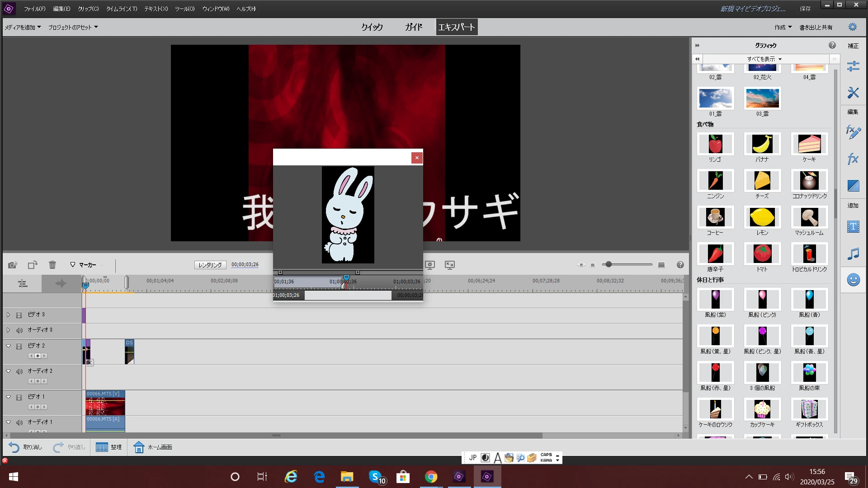Open the Tools scissors panel icon

pos(853,93)
